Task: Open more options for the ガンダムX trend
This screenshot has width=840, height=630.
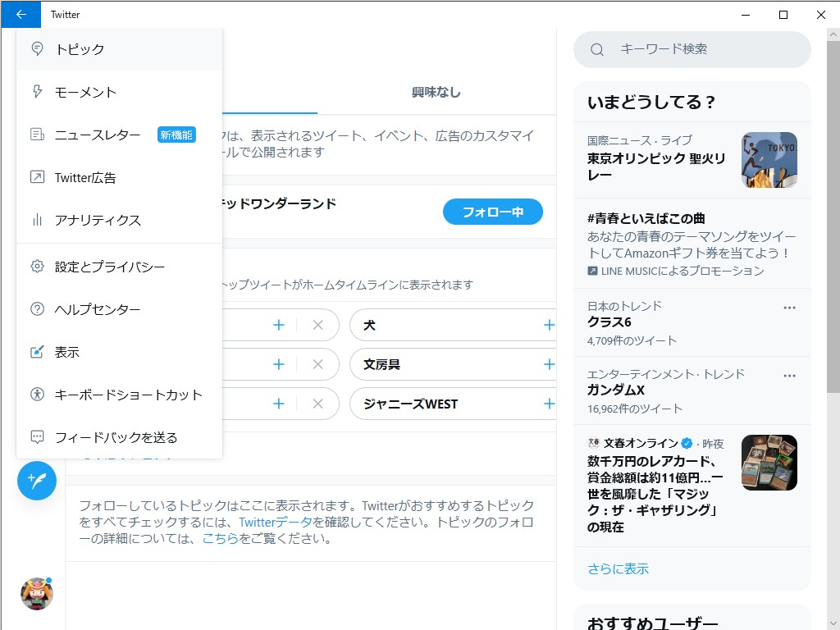Action: [789, 375]
